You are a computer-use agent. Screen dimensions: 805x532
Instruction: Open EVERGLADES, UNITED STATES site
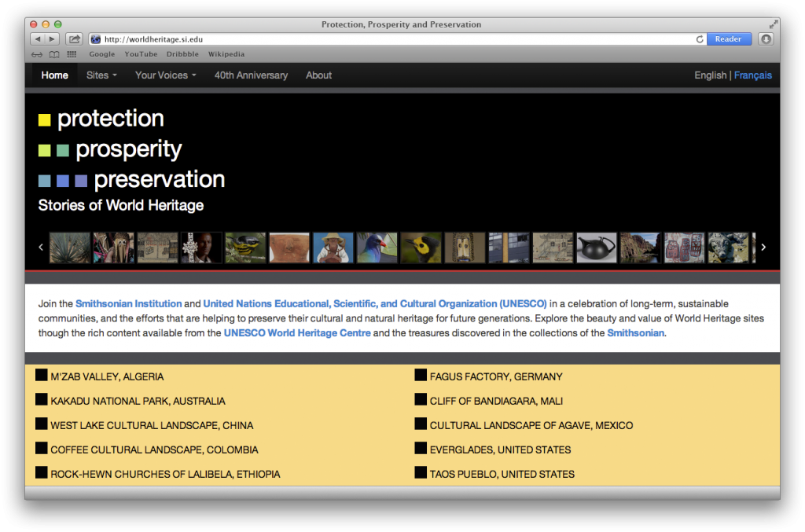click(x=501, y=450)
